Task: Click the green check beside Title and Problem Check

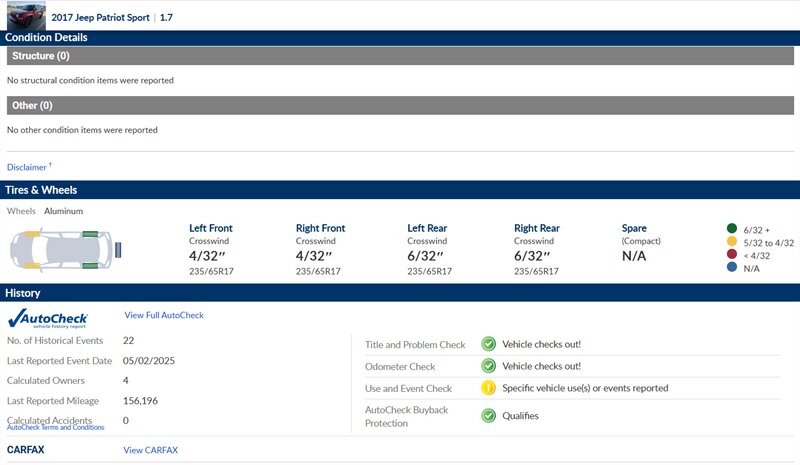Action: coord(488,344)
